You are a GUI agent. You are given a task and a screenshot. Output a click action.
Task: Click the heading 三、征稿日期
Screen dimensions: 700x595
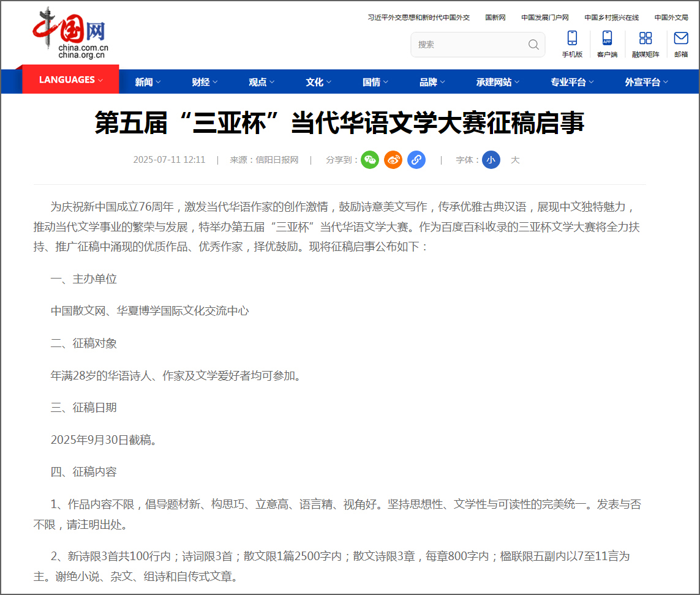click(x=83, y=408)
